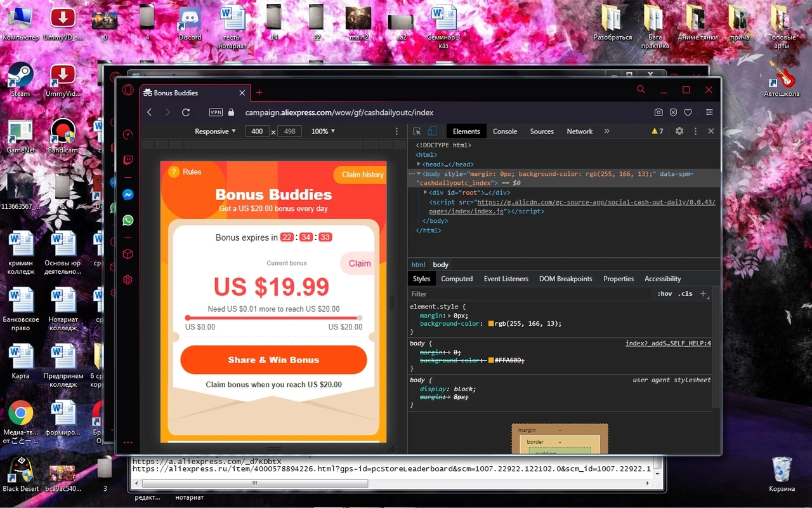Click Share & Win Bonus

(x=273, y=360)
